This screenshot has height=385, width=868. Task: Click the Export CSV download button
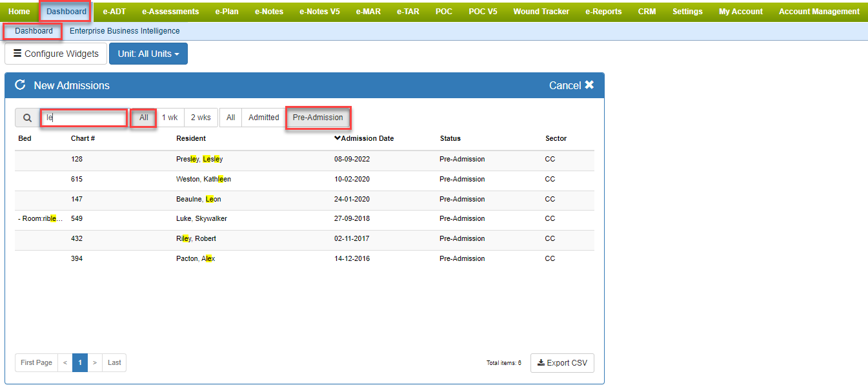[x=562, y=363]
